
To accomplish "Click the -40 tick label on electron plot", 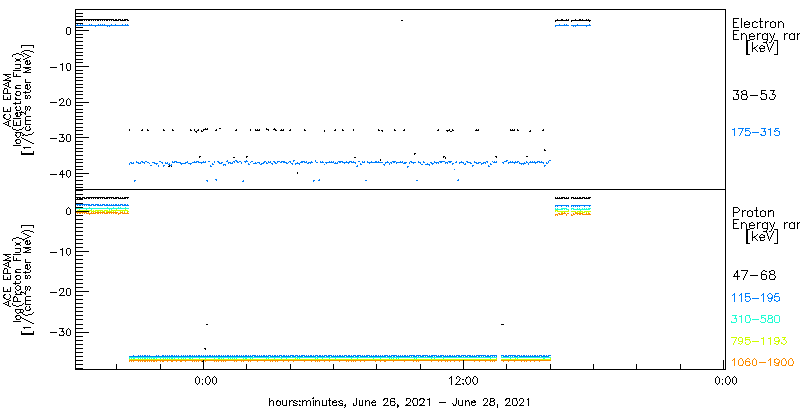I will pos(62,173).
